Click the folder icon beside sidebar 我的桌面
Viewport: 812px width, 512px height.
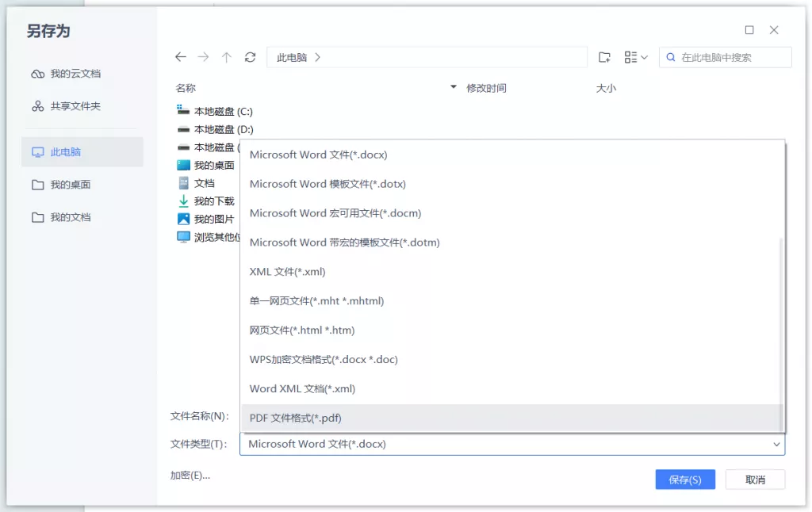pyautogui.click(x=38, y=185)
